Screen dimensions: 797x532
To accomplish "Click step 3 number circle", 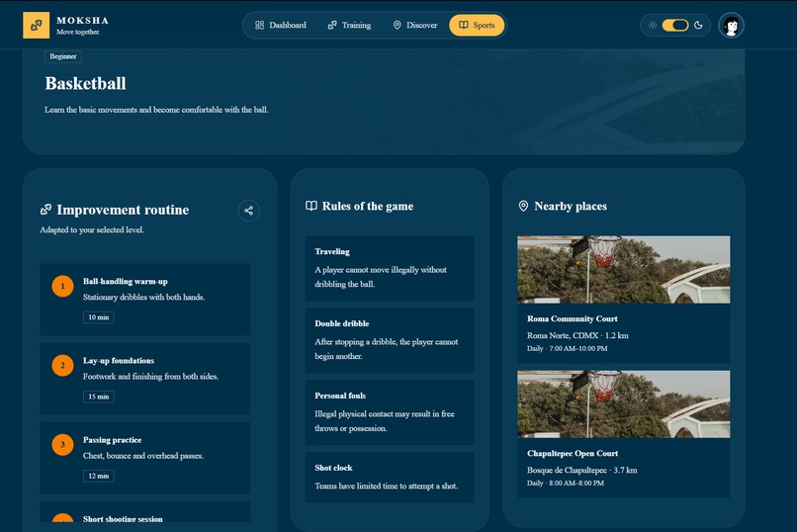I will point(62,445).
